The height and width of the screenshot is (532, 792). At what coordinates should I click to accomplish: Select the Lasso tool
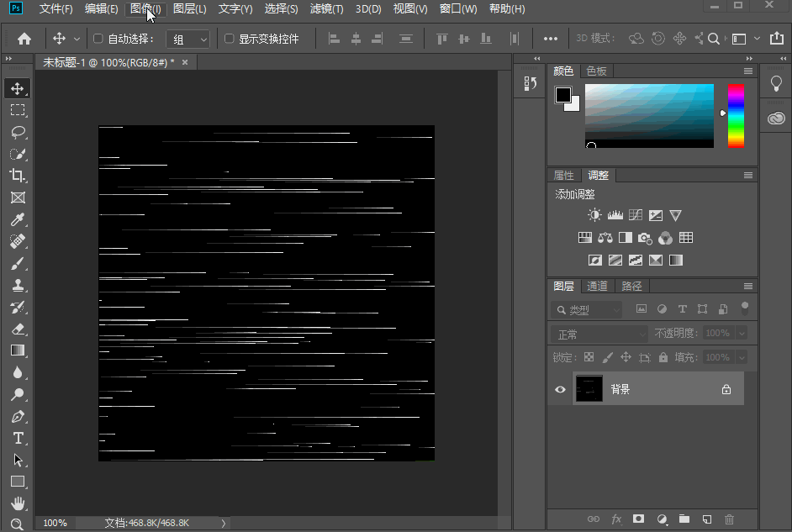(x=18, y=132)
